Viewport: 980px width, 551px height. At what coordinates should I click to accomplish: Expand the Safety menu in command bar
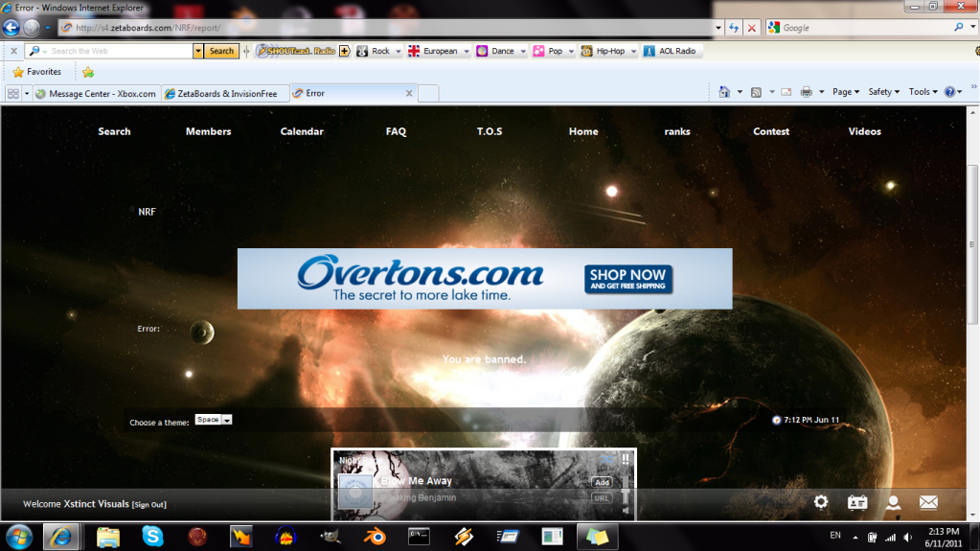pos(883,92)
